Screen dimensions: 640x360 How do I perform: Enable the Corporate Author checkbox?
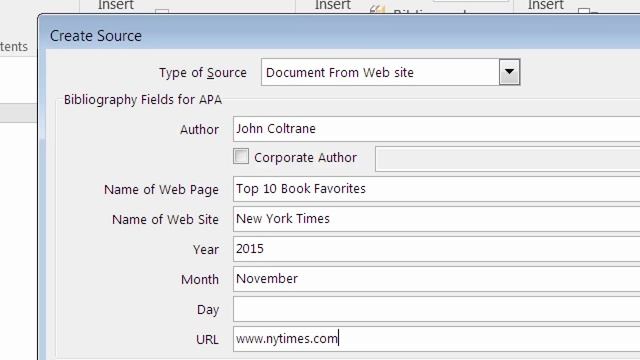[241, 156]
